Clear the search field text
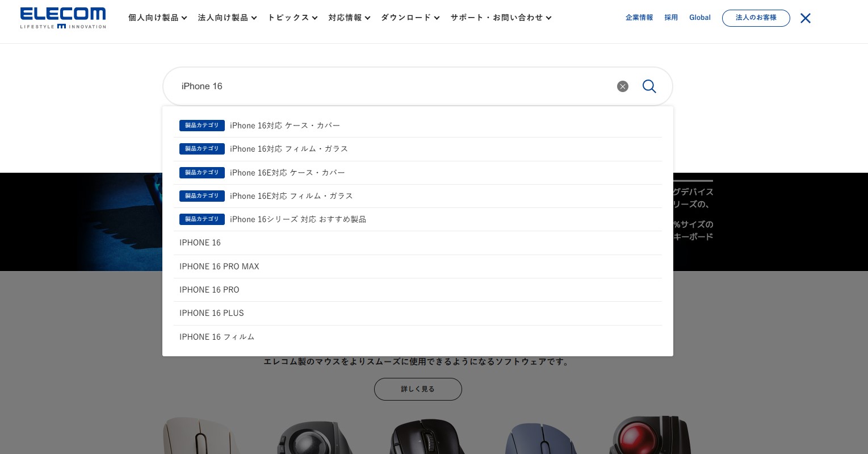 [x=623, y=86]
